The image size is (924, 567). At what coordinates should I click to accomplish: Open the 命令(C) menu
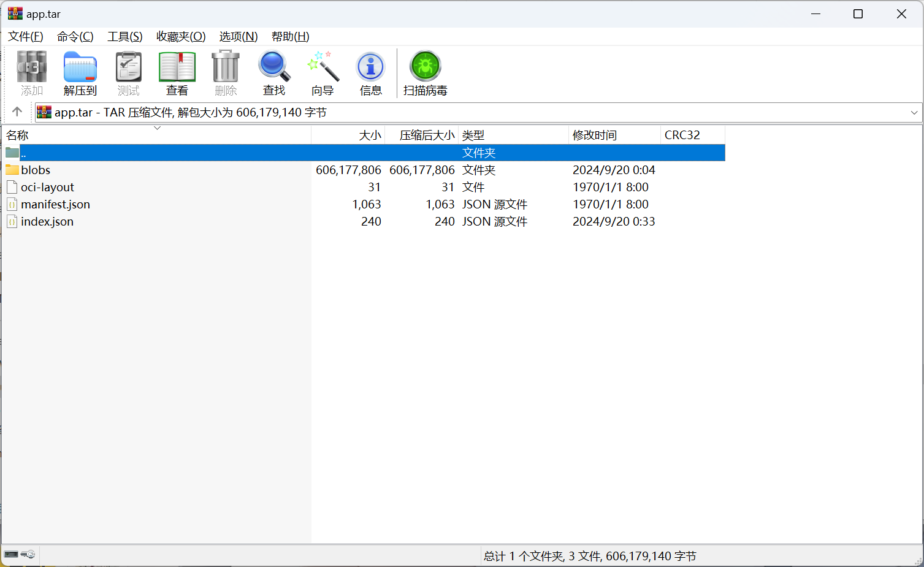tap(75, 37)
